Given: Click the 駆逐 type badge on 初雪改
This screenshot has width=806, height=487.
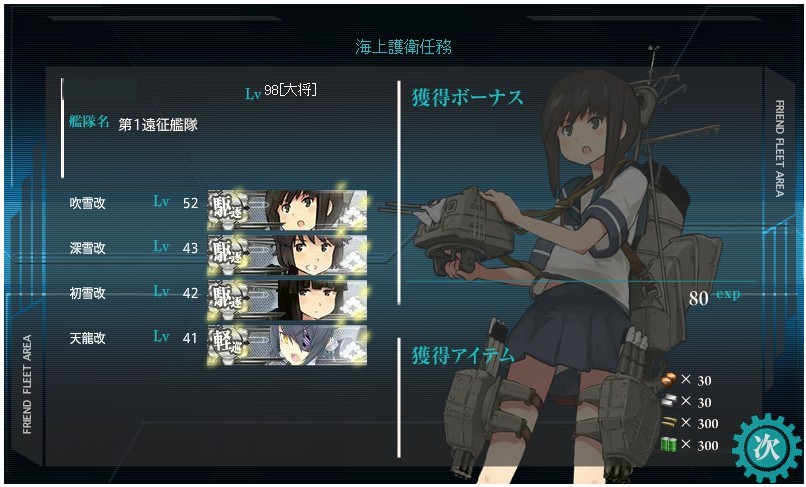Looking at the screenshot, I should [228, 298].
